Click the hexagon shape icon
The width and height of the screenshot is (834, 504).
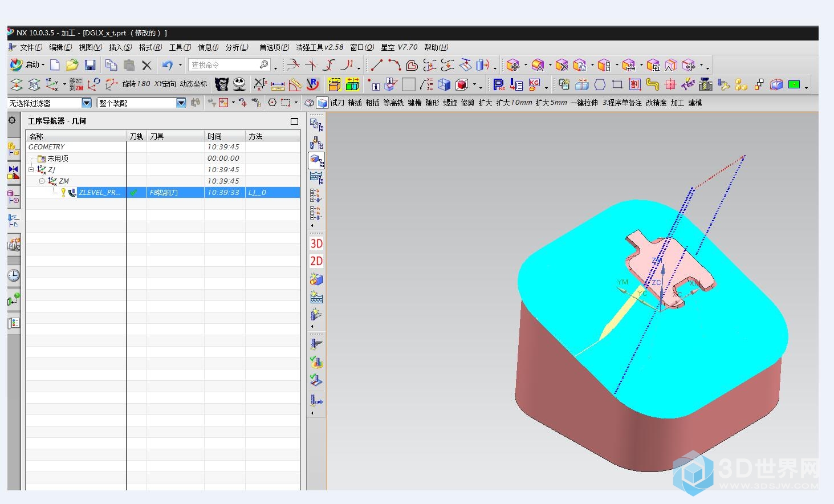pos(600,85)
